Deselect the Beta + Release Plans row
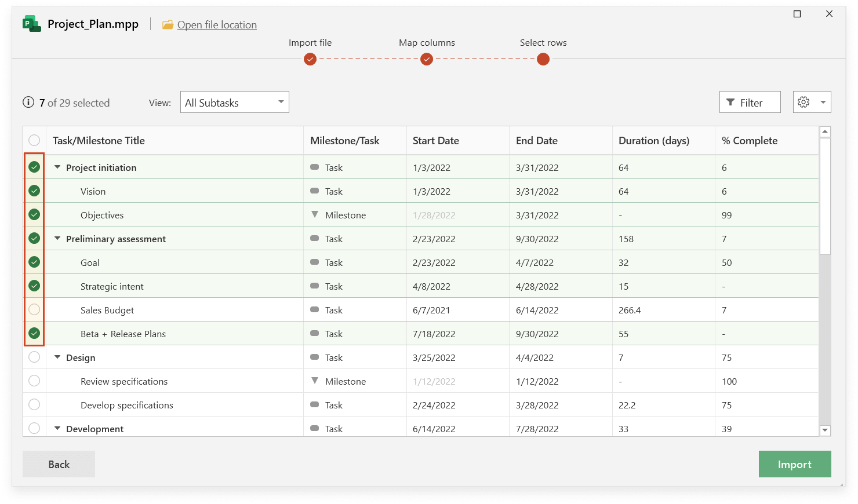Screen dimensions: 858x504 [x=34, y=333]
